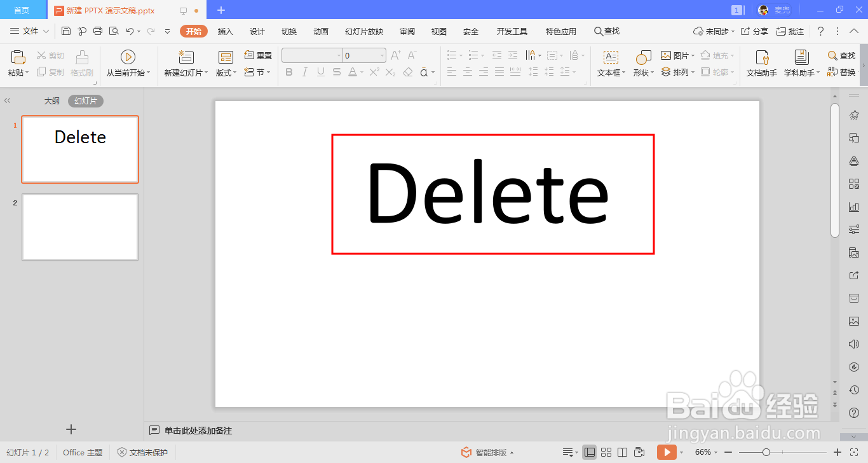Click to add notes (单击此处添加备注)
This screenshot has height=463, width=868.
[x=198, y=431]
